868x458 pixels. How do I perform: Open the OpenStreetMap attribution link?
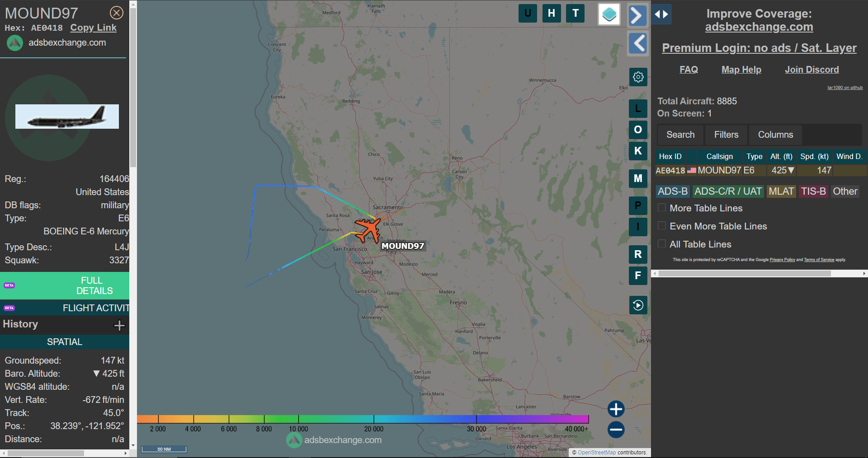597,453
